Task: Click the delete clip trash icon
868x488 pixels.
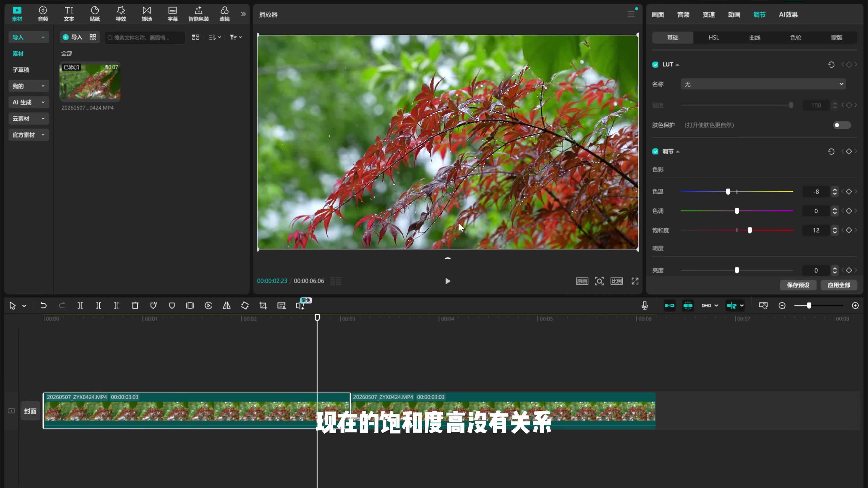Action: click(x=135, y=305)
